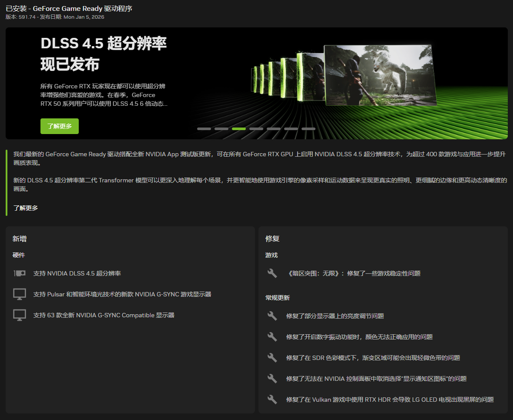
Task: Click the GPU card icon beside DLSS 4.5 support
Action: click(x=20, y=273)
